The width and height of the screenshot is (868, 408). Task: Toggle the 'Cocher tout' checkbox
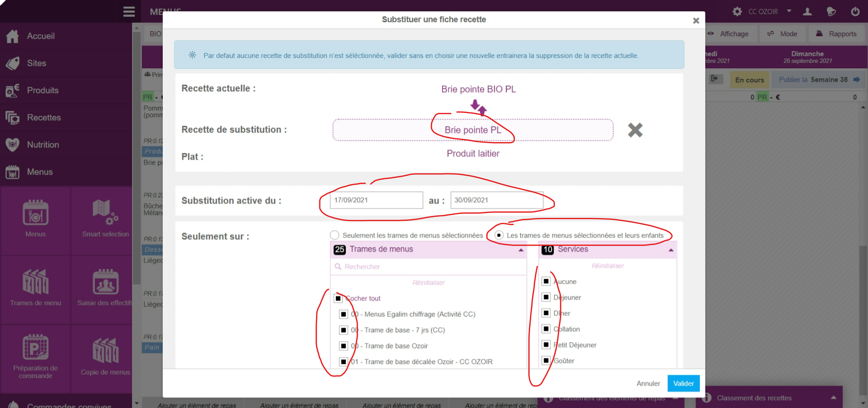[x=338, y=299]
